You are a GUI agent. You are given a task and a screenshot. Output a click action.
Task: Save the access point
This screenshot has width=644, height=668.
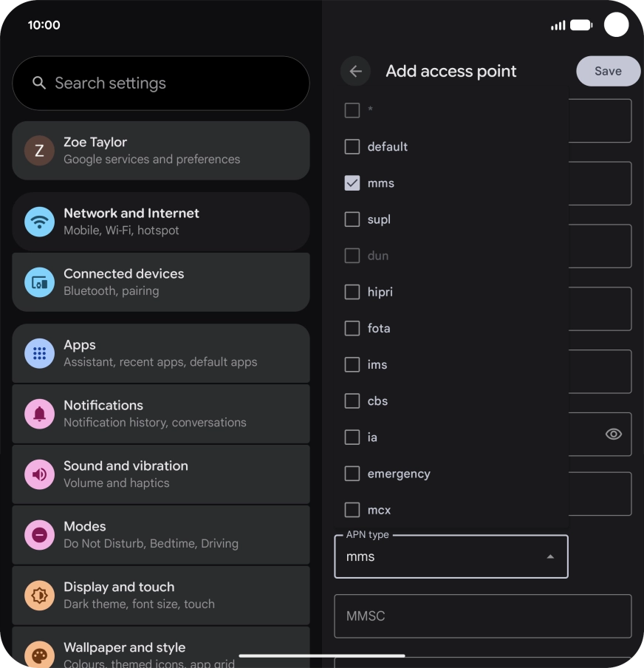(x=608, y=71)
